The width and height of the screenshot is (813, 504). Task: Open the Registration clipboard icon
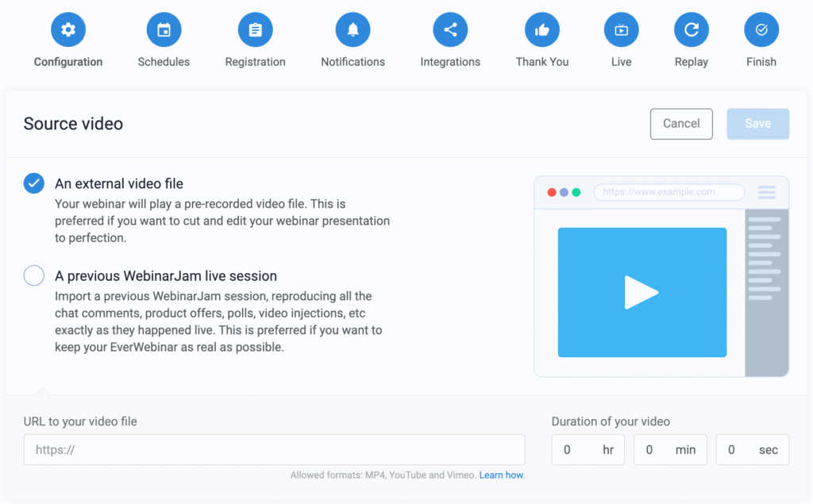[255, 29]
